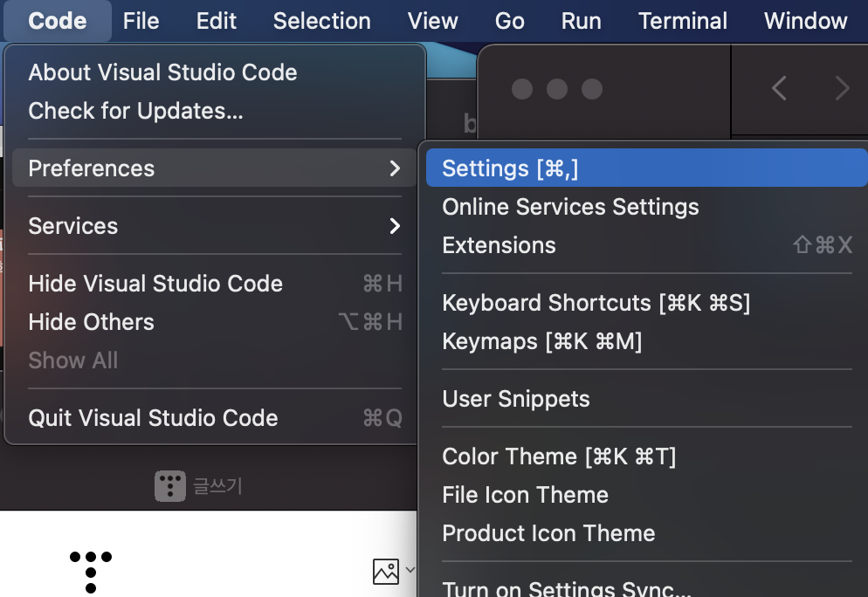Viewport: 868px width, 597px height.
Task: Open the Edit menu
Action: click(x=217, y=21)
